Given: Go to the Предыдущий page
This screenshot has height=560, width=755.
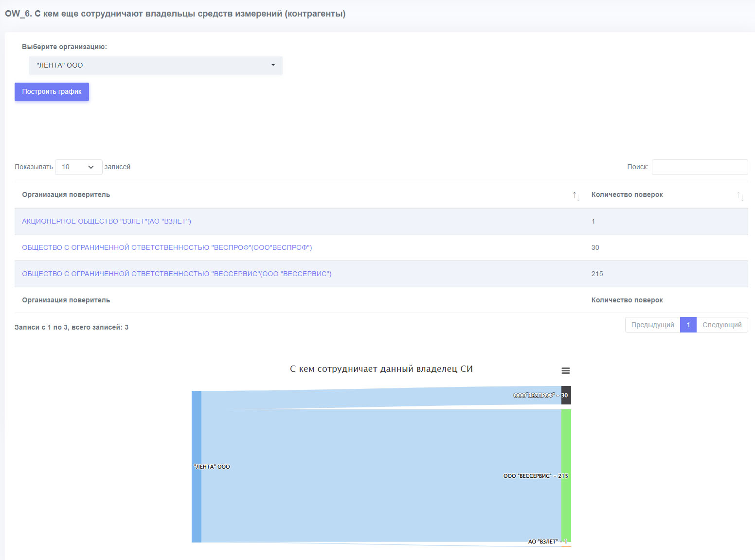Looking at the screenshot, I should click(652, 325).
